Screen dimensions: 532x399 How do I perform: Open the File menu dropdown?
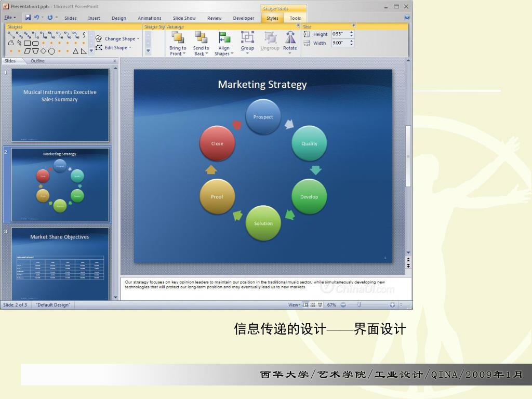[x=10, y=18]
